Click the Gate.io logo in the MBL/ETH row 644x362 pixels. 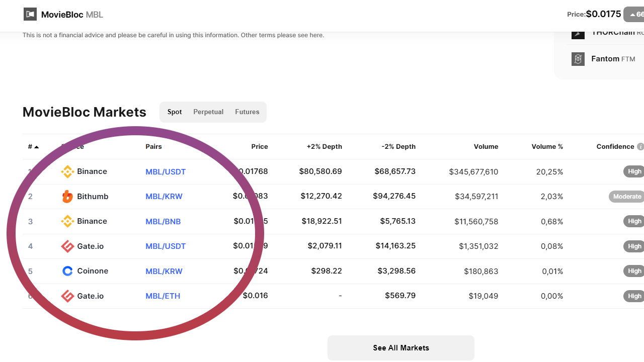pyautogui.click(x=67, y=296)
